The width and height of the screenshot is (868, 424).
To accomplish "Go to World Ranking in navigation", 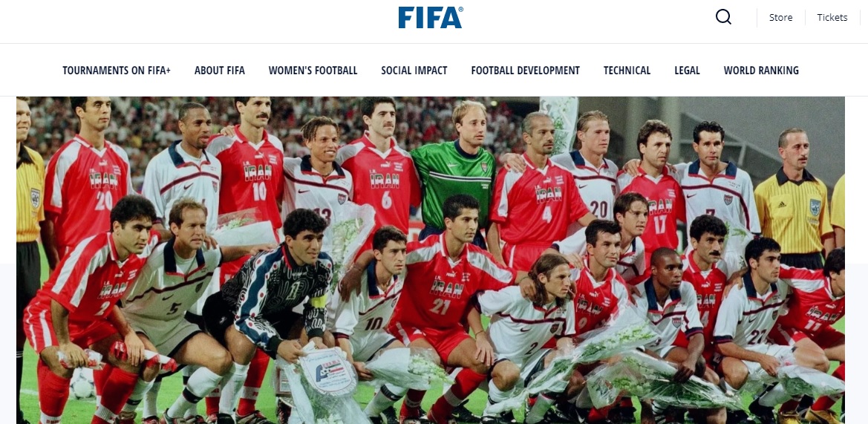I will tap(761, 71).
